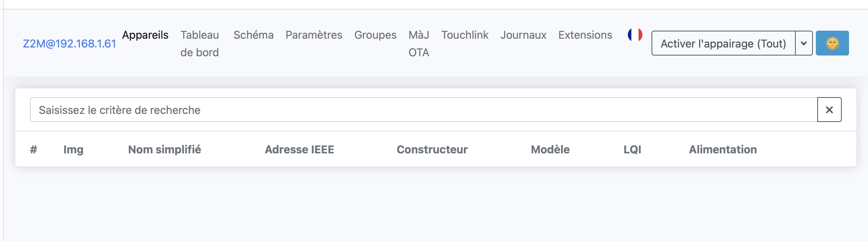Switch to Appareils tab

[145, 35]
